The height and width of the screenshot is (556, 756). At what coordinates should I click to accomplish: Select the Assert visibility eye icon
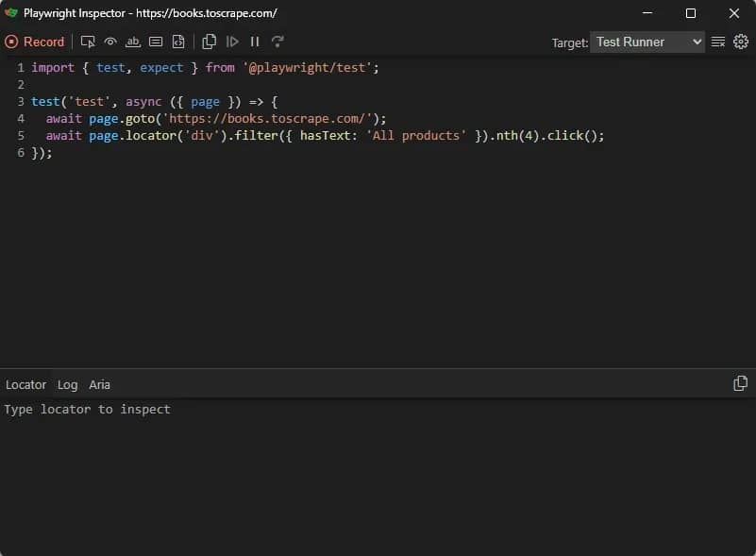pyautogui.click(x=110, y=42)
